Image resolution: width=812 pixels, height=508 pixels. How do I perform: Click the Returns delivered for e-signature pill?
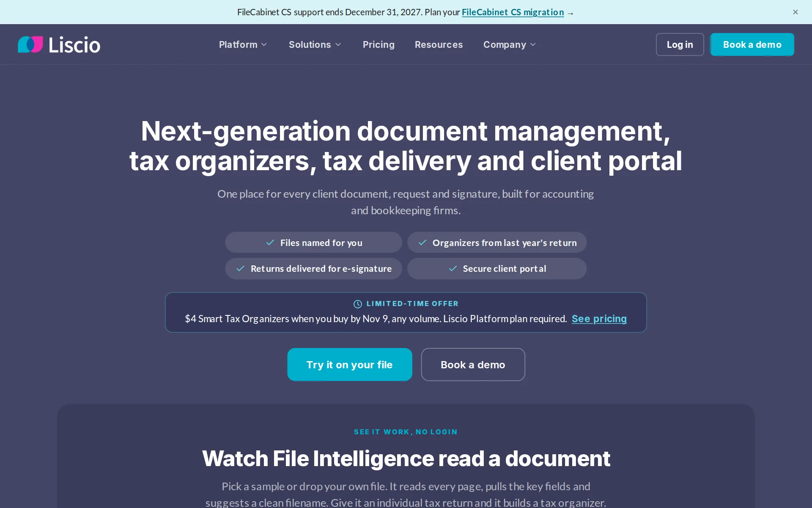(313, 269)
